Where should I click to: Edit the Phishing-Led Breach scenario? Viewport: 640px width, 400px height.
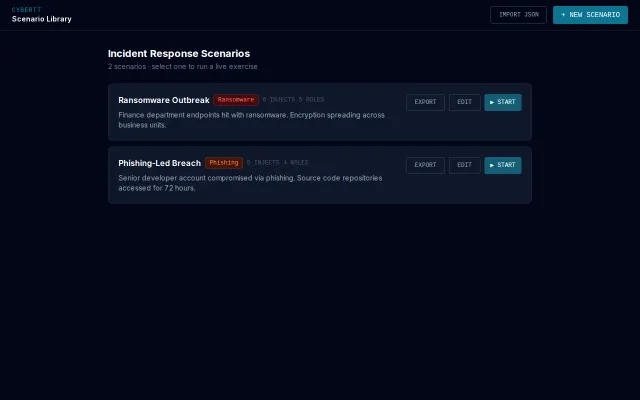(464, 165)
